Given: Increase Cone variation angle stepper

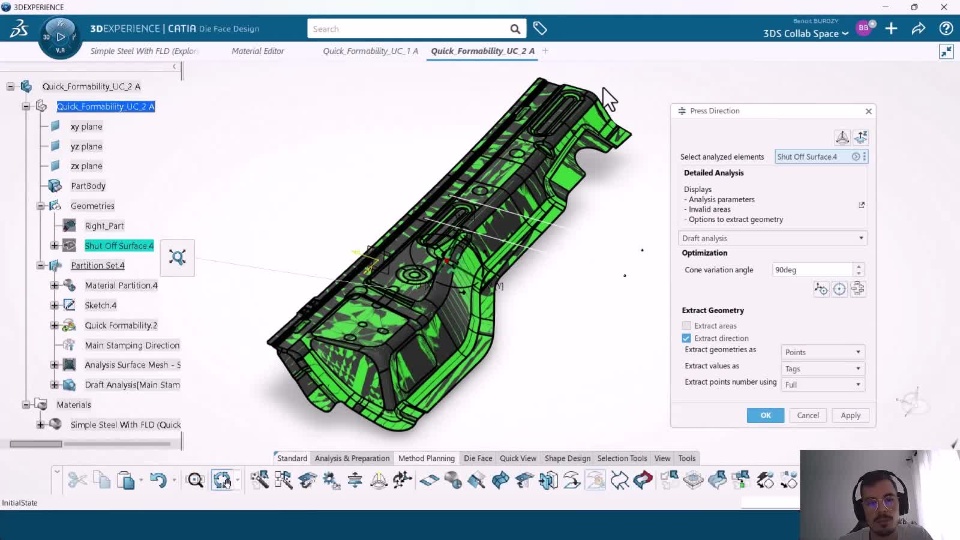Looking at the screenshot, I should pyautogui.click(x=858, y=266).
